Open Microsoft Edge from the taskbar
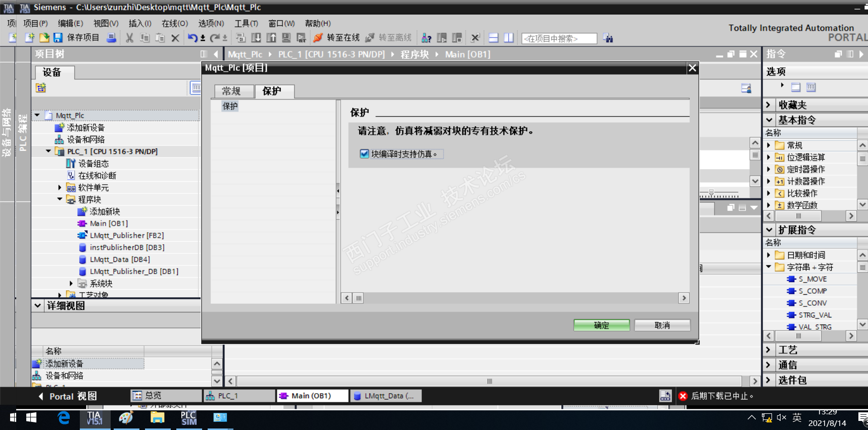Screen dimensions: 868x430 point(64,418)
